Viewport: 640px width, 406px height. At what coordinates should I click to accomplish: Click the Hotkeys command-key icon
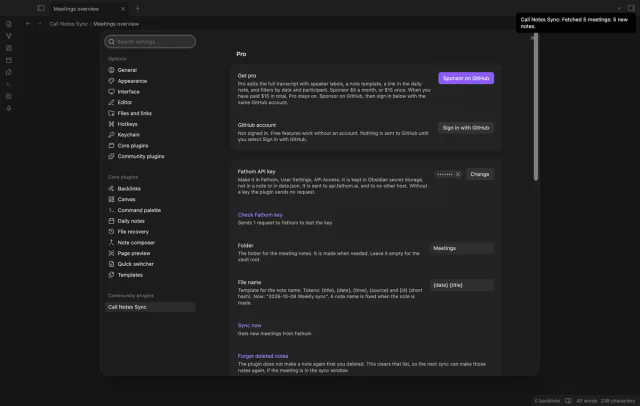111,124
